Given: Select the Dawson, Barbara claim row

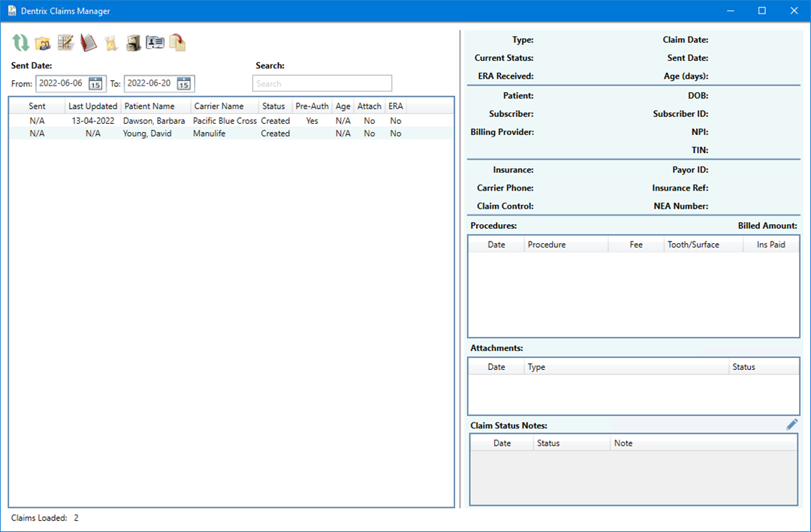Looking at the screenshot, I should coord(154,121).
